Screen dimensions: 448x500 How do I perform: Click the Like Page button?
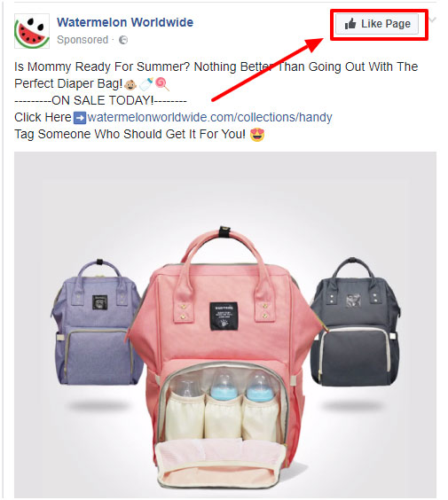[376, 24]
